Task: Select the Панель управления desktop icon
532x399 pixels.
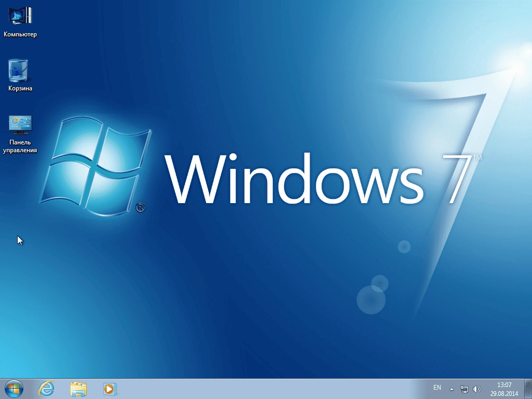Action: click(20, 135)
